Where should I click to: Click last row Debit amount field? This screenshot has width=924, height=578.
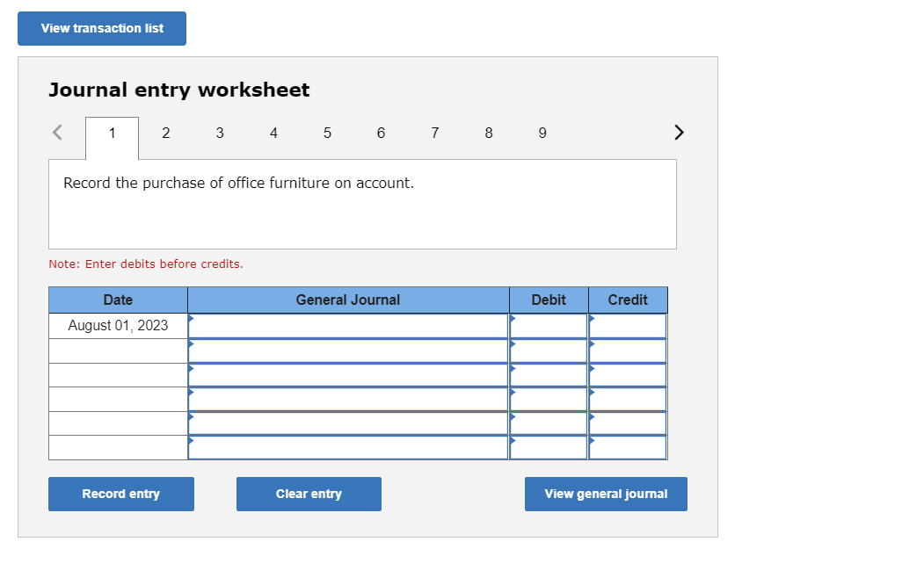coord(549,447)
